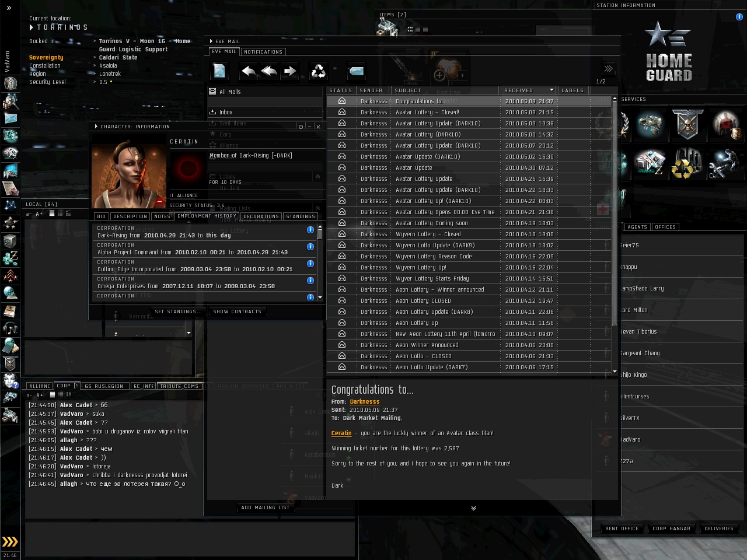Viewport: 747px width, 560px height.
Task: Click the Reply All double-arrow icon
Action: (269, 71)
